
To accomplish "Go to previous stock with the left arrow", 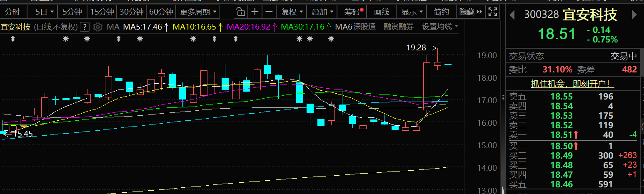I will point(512,15).
